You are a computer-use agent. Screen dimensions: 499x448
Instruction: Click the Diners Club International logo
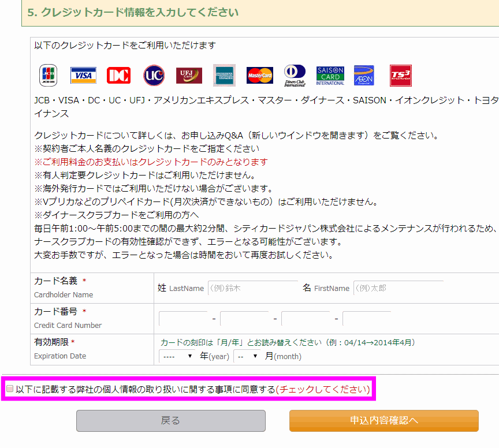295,76
